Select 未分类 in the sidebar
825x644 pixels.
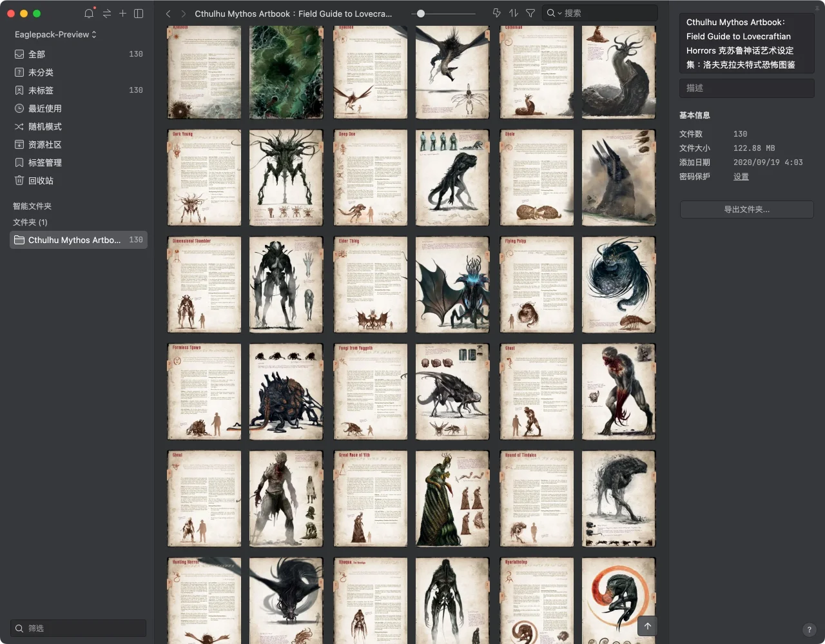pos(79,72)
